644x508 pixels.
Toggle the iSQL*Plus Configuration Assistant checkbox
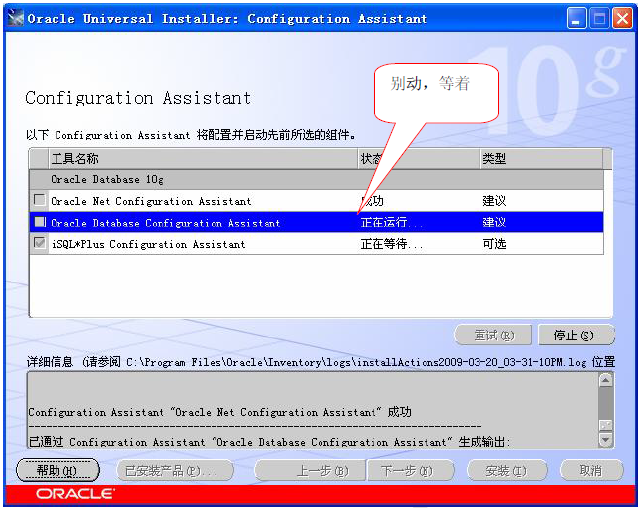(39, 243)
